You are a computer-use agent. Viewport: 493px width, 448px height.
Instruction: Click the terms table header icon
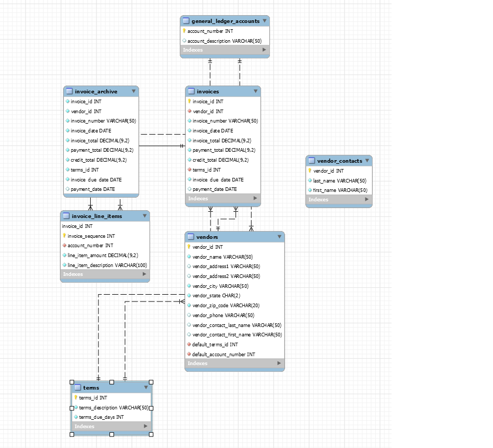coord(78,388)
